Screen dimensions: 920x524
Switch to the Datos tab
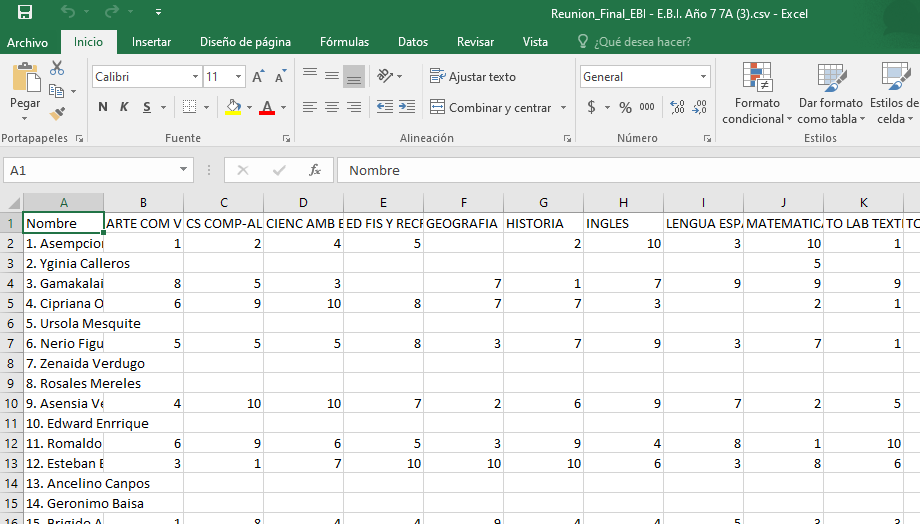click(413, 42)
